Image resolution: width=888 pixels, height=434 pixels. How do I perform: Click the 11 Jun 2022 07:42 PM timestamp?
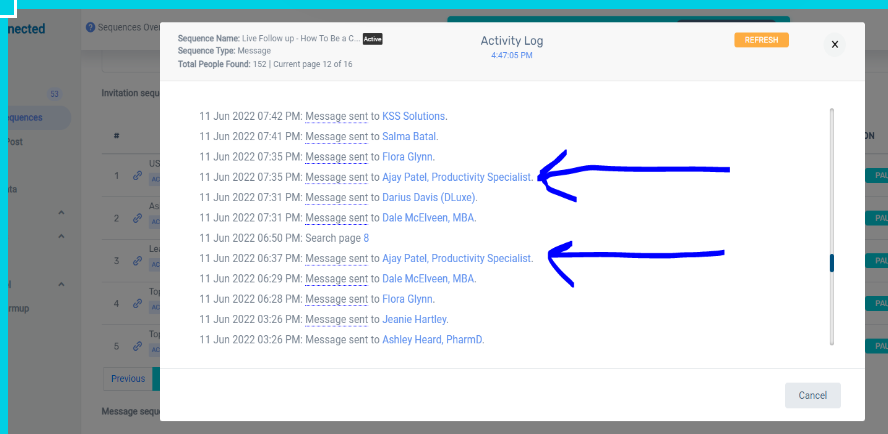click(251, 116)
